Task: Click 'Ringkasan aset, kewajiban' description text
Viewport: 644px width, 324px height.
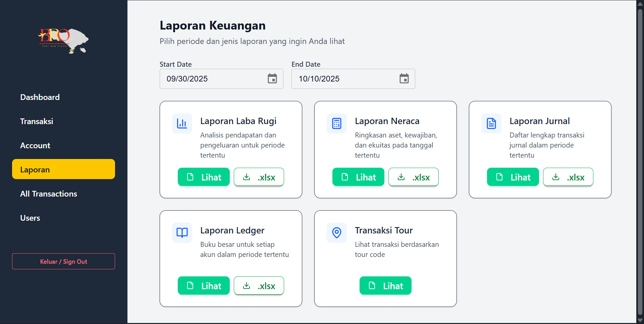Action: point(396,145)
